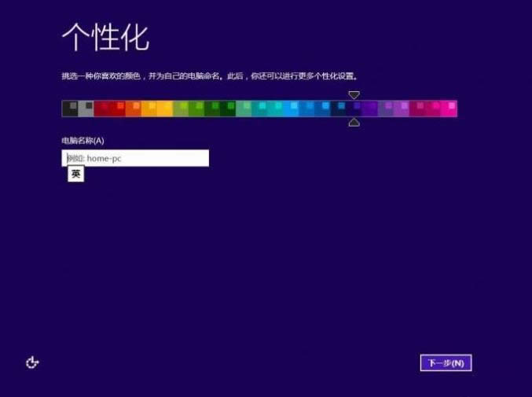Click the upward arrow marker below color strip
Screen dimensions: 532x397
click(354, 122)
